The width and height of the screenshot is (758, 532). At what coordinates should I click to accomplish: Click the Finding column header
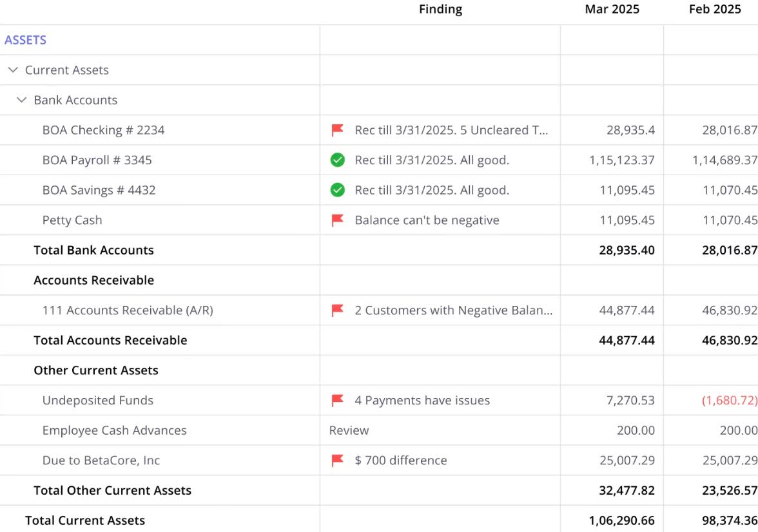click(440, 9)
